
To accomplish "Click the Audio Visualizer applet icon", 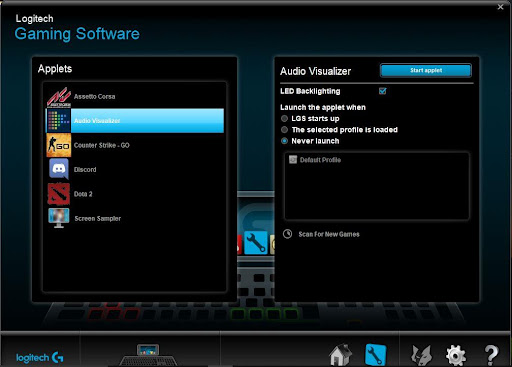I will point(59,121).
